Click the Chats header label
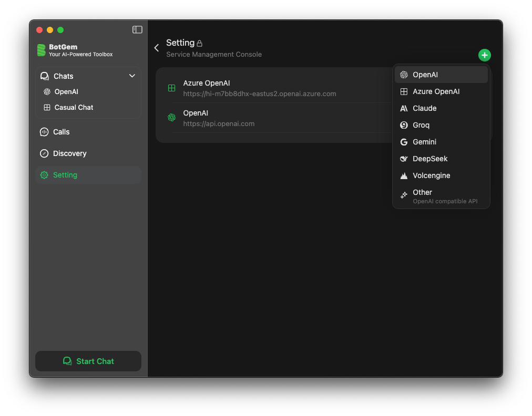 point(64,76)
